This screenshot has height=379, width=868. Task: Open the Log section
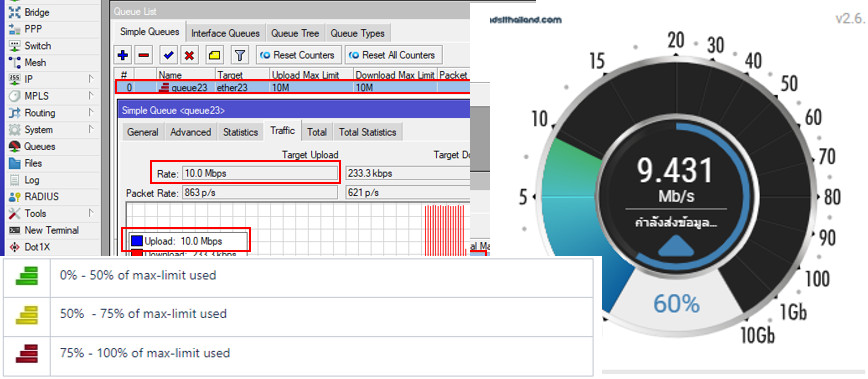(32, 180)
